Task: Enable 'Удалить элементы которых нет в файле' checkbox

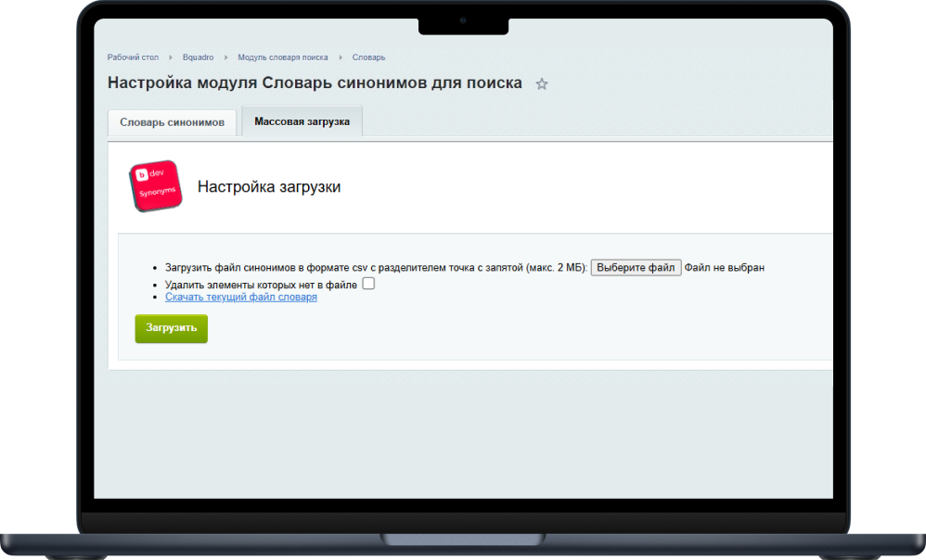Action: [x=368, y=284]
